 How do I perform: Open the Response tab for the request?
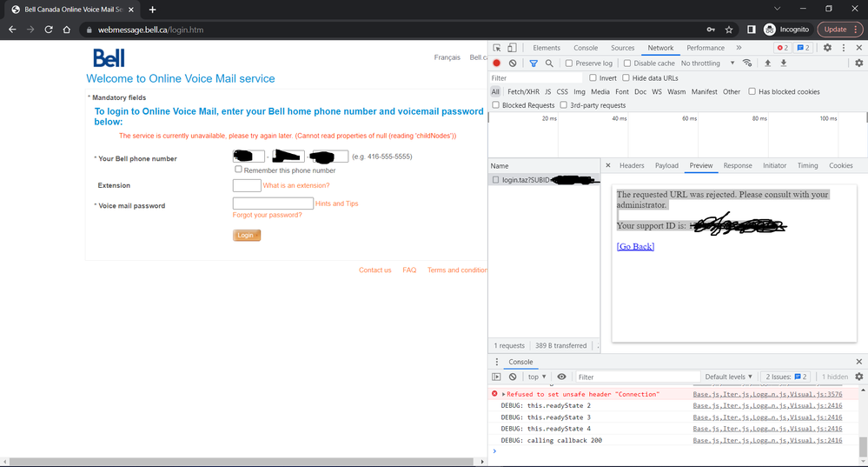pos(737,165)
